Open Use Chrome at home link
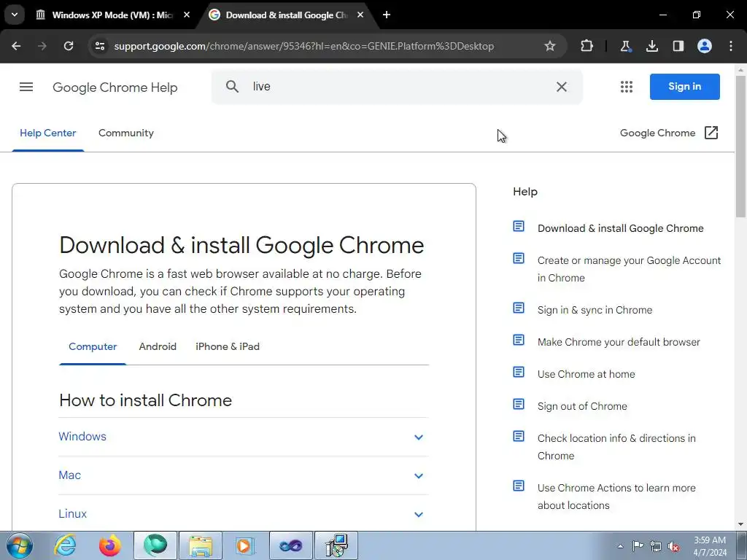The image size is (747, 560). tap(586, 374)
